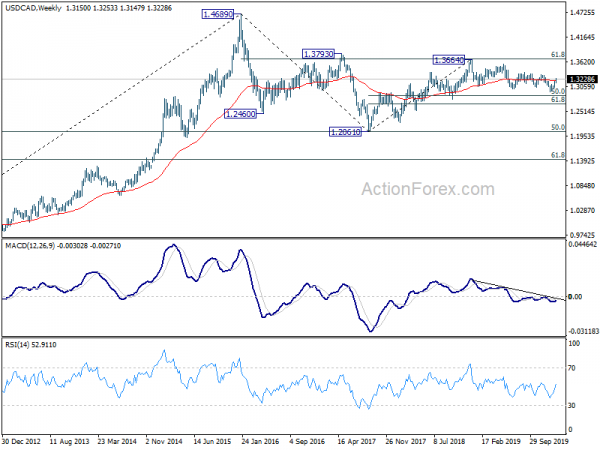Viewport: 600px width, 450px height.
Task: Click the 24 Jan 2016 date label
Action: pyautogui.click(x=260, y=441)
